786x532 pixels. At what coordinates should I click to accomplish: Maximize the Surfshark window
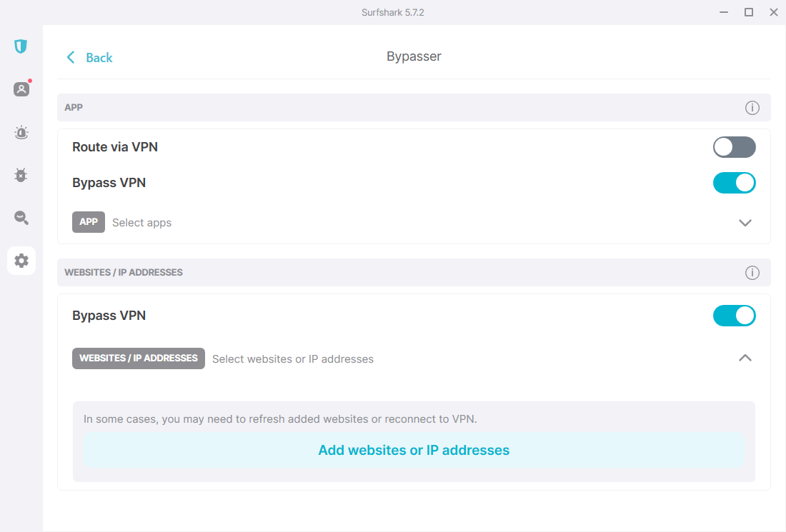749,13
